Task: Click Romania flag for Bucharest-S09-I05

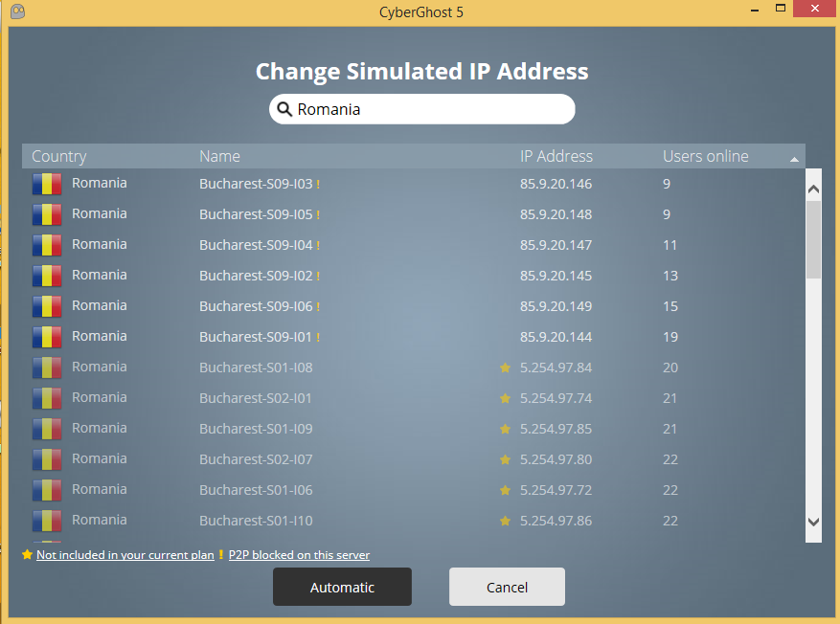Action: click(x=47, y=214)
